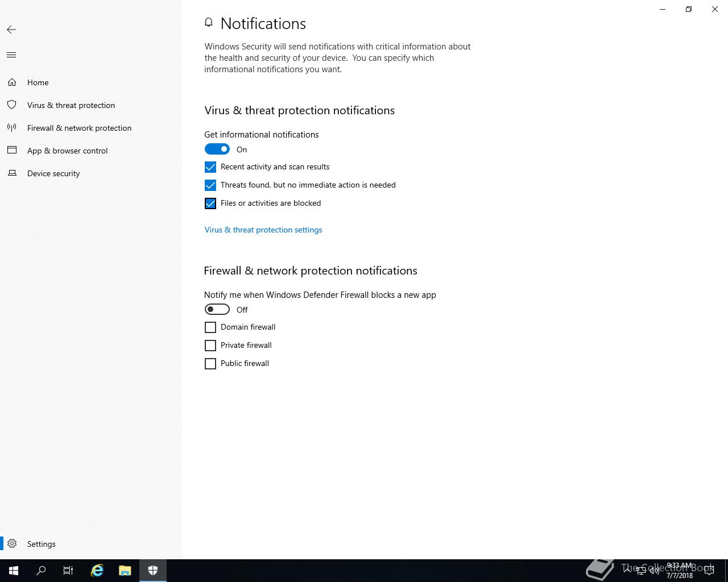Click the App & browser control window icon
This screenshot has height=582, width=728.
point(12,151)
